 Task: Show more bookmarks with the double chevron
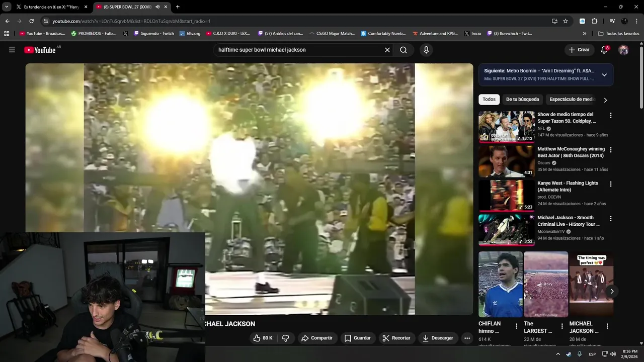[x=585, y=34]
